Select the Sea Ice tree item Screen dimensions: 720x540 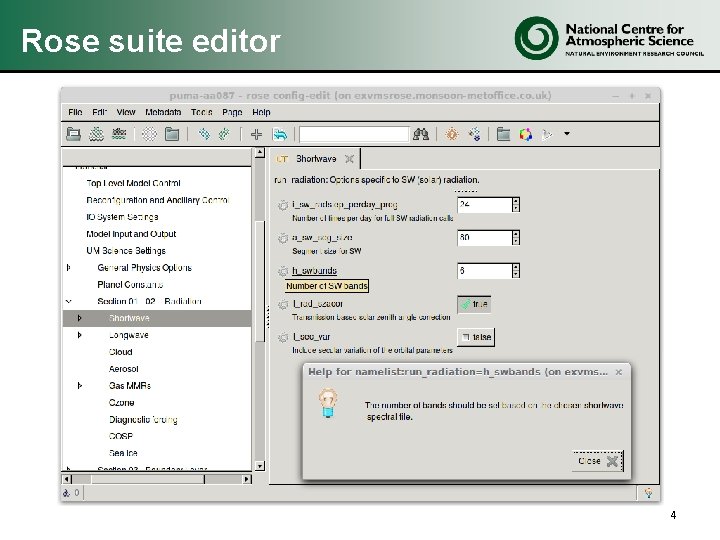tap(123, 453)
